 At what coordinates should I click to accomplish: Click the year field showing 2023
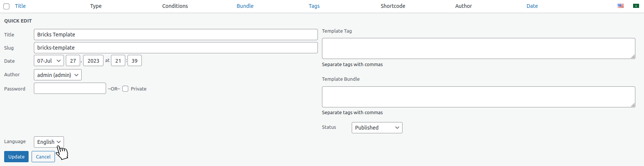93,61
